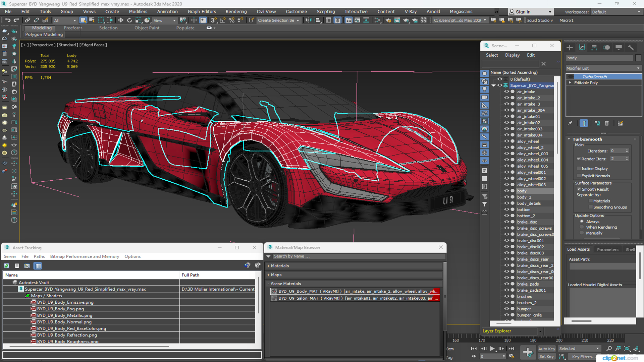The height and width of the screenshot is (362, 644).
Task: Play the animation
Action: click(x=492, y=349)
